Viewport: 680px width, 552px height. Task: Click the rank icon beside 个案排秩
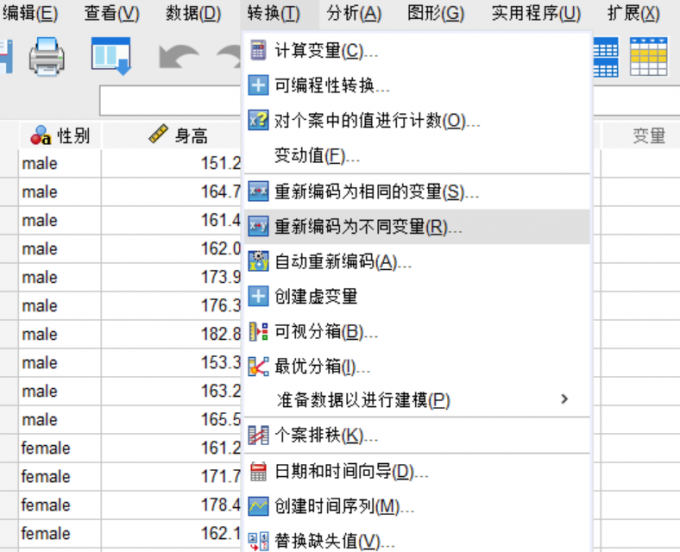(x=258, y=435)
